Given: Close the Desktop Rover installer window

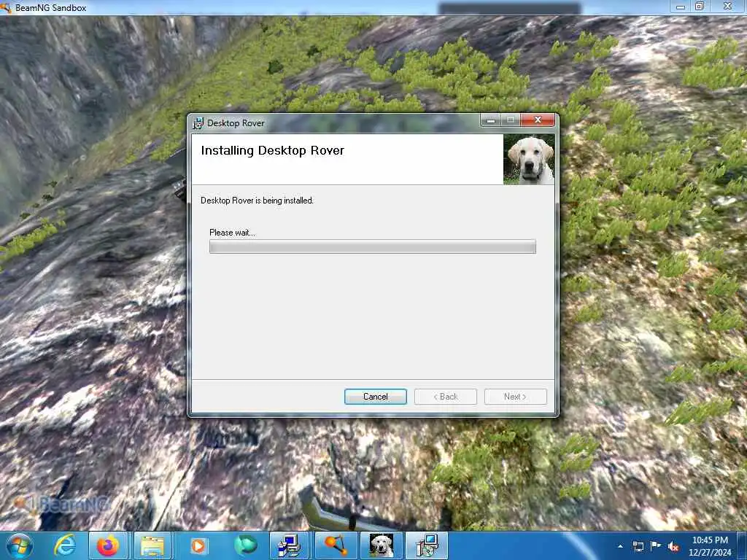Looking at the screenshot, I should pyautogui.click(x=538, y=120).
